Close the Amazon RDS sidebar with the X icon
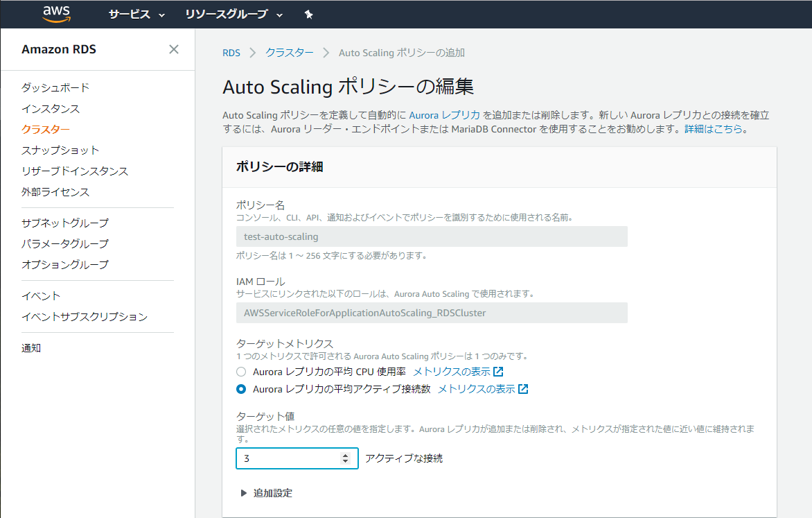812x518 pixels. (174, 49)
